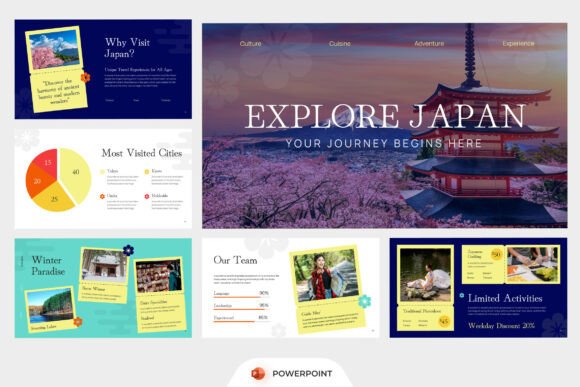The image size is (580, 387).
Task: Click the POWERPOINT label text
Action: pyautogui.click(x=302, y=374)
